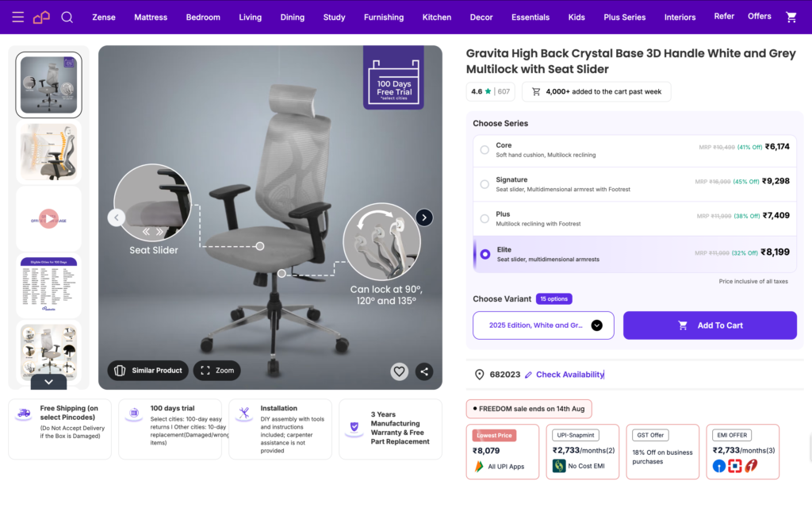
Task: Share this product via share icon
Action: pos(424,371)
